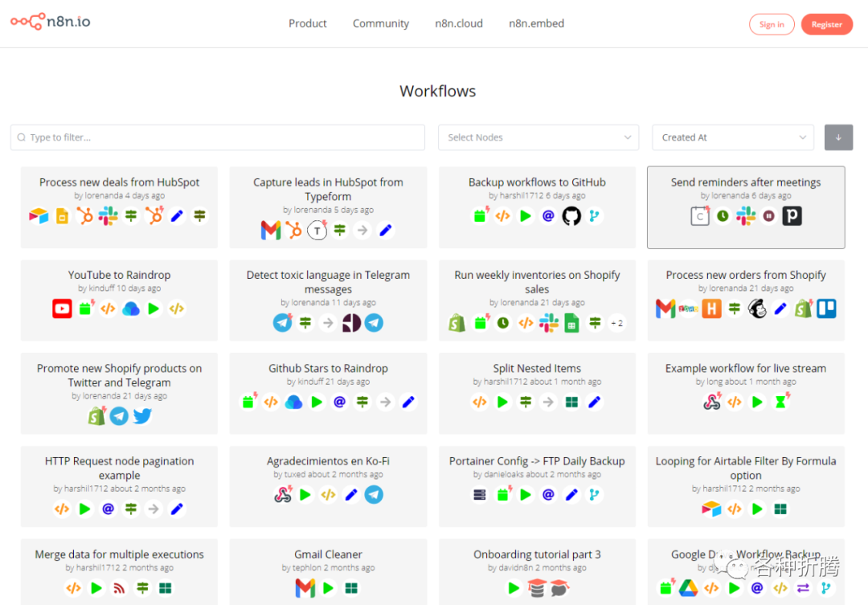
Task: Focus the Type to filter search field
Action: coord(218,137)
